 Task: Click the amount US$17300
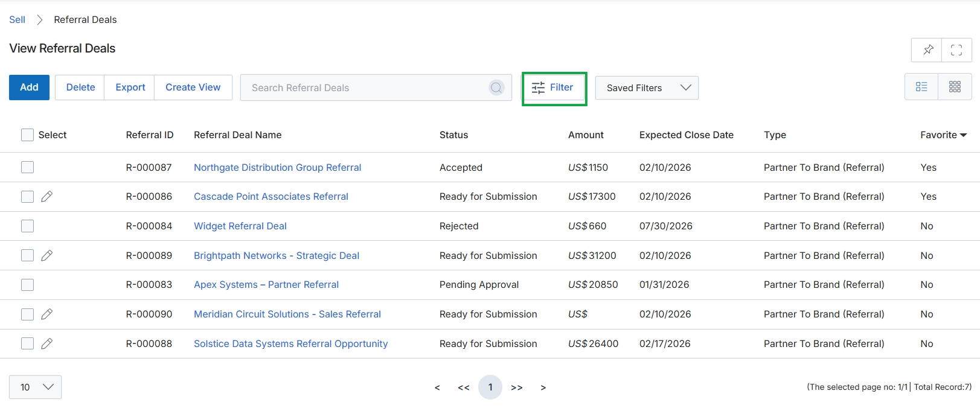click(x=592, y=197)
